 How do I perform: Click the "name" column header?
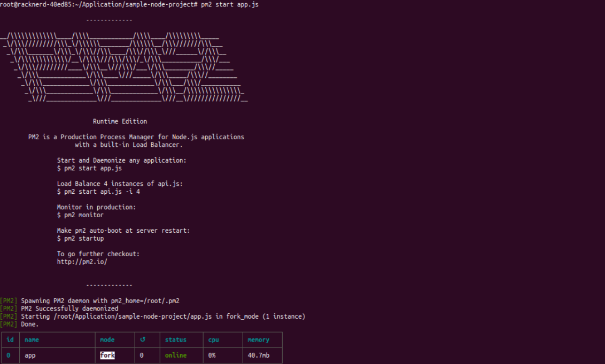(x=32, y=339)
